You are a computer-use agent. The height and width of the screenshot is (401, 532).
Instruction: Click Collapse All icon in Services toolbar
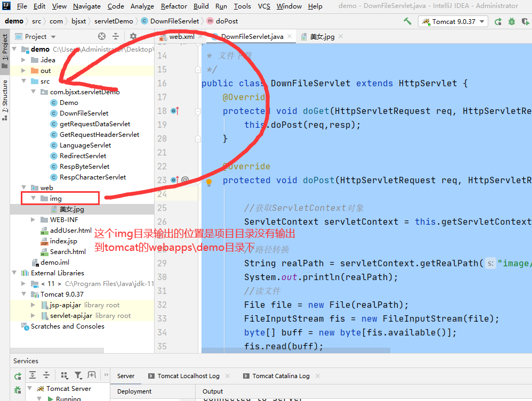pyautogui.click(x=46, y=375)
